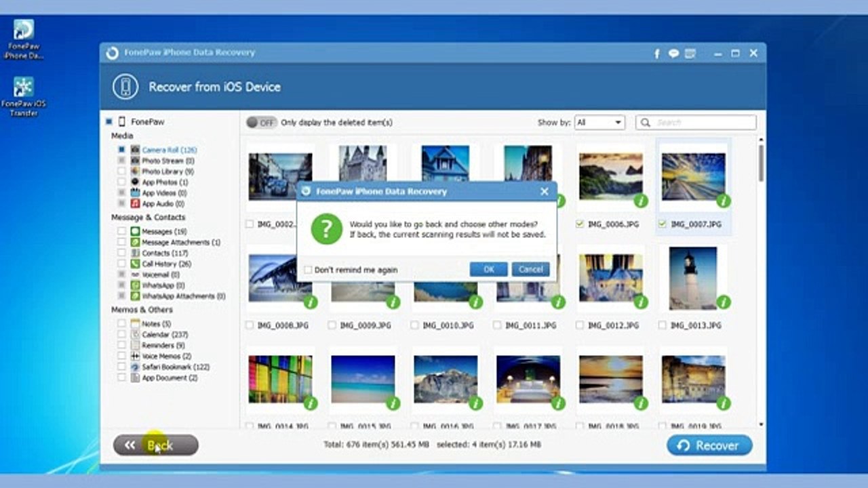Screen dimensions: 868x488
Task: Click the Voicemail icon
Action: [135, 274]
